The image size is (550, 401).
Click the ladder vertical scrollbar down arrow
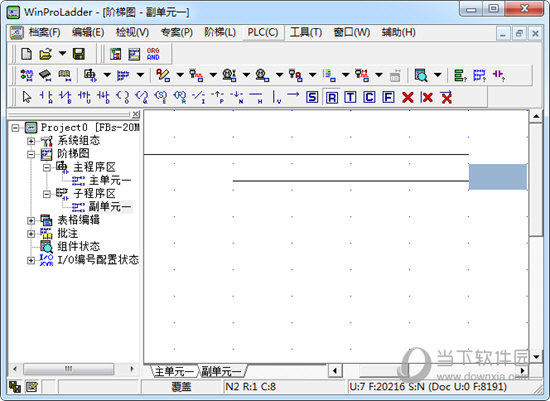pos(536,357)
